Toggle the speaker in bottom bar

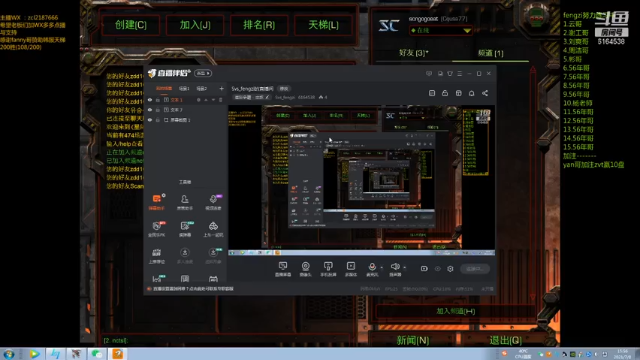395,269
